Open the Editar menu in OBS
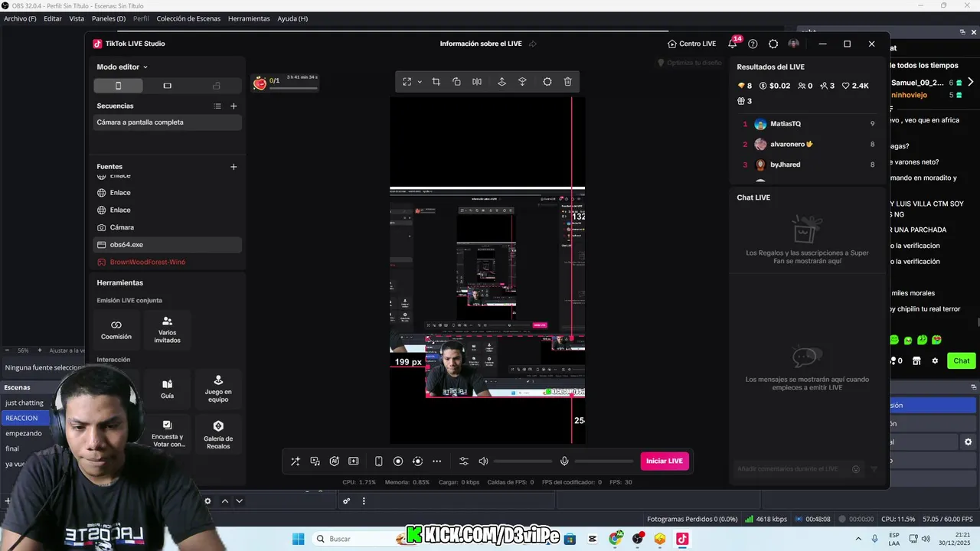 click(x=53, y=18)
